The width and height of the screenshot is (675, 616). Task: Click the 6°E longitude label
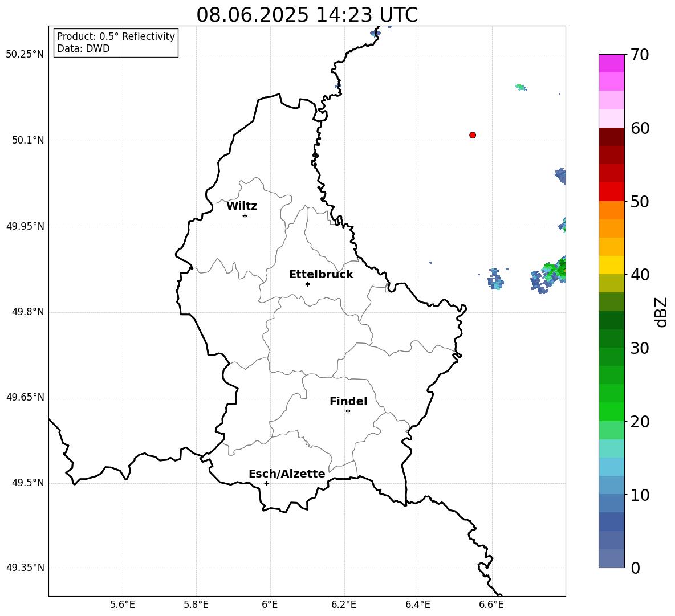tap(270, 605)
